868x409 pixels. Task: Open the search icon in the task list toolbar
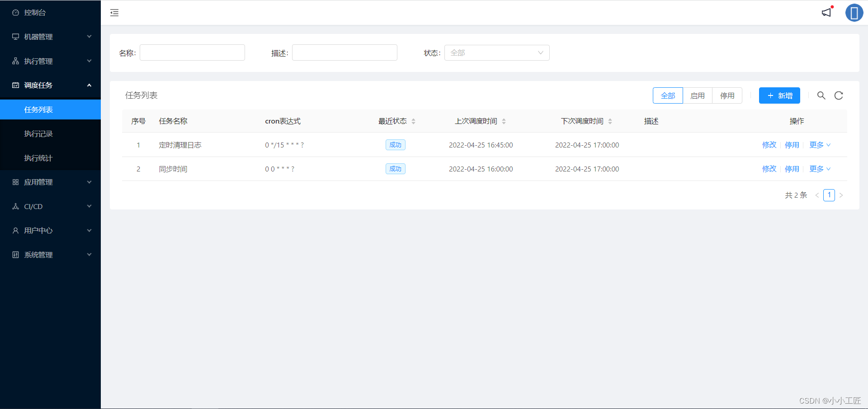[x=821, y=95]
